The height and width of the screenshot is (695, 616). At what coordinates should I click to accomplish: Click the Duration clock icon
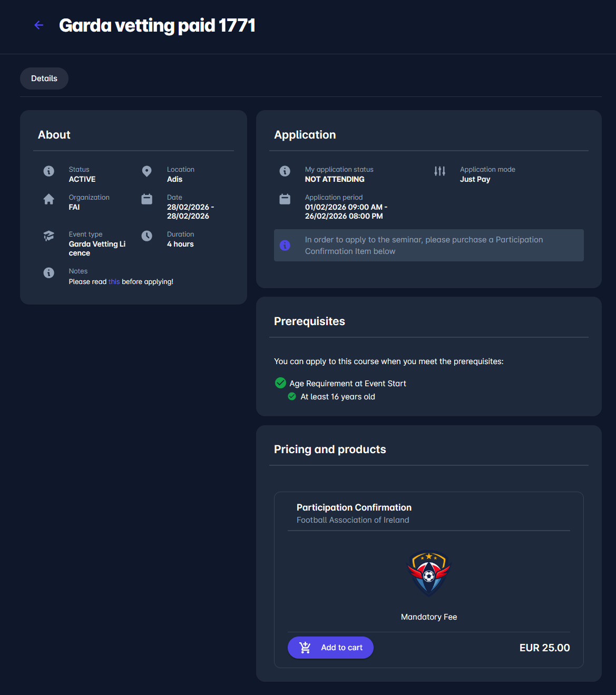(147, 236)
